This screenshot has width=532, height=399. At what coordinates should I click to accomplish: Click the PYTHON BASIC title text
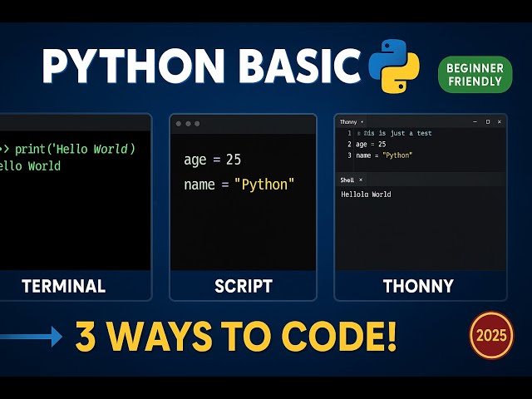[x=201, y=66]
